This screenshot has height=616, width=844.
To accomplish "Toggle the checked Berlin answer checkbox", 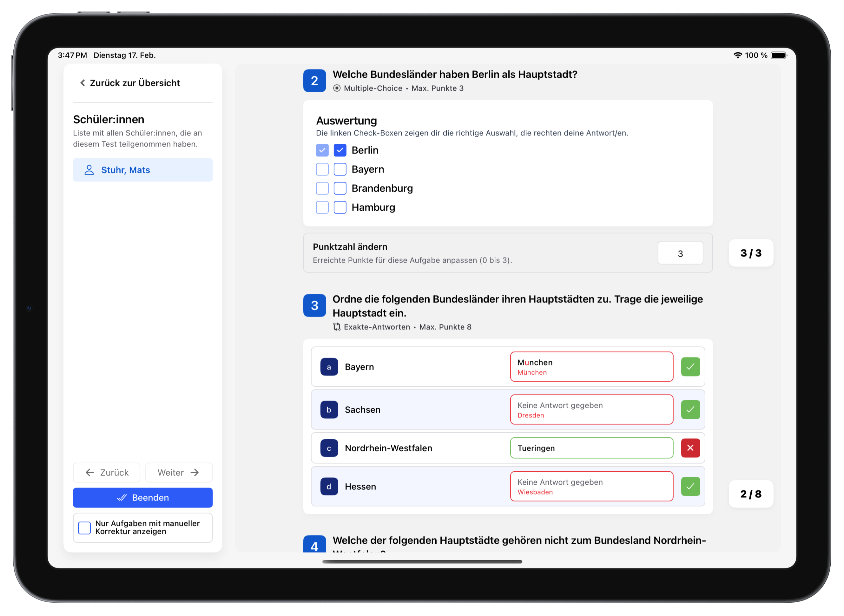I will (x=340, y=150).
